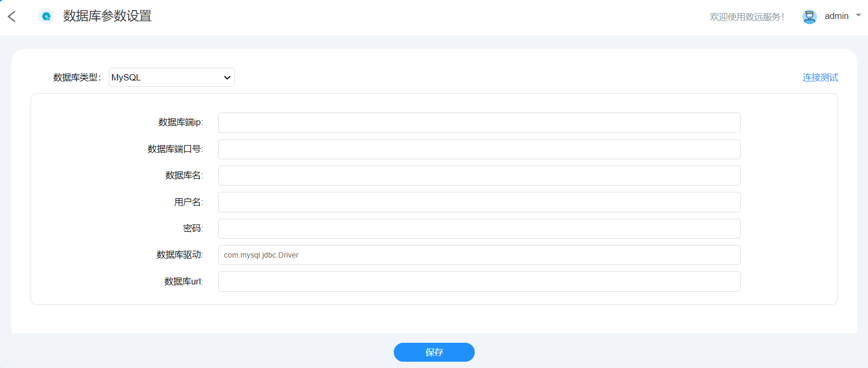Click the 数据库驱动 field with com.mysql.jdbc.Driver
This screenshot has height=368, width=868.
point(479,255)
